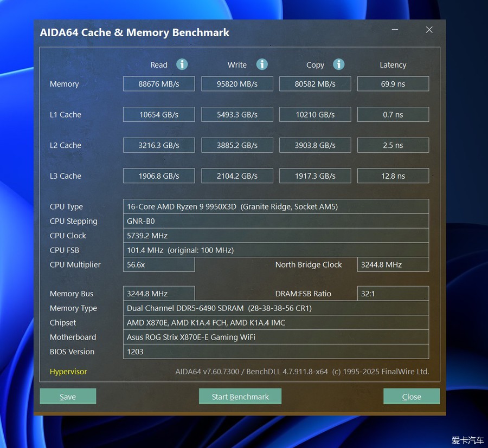Screen dimensions: 488x448
Task: Select L2 Cache Read value 3216.3 GB/s
Action: tap(159, 145)
